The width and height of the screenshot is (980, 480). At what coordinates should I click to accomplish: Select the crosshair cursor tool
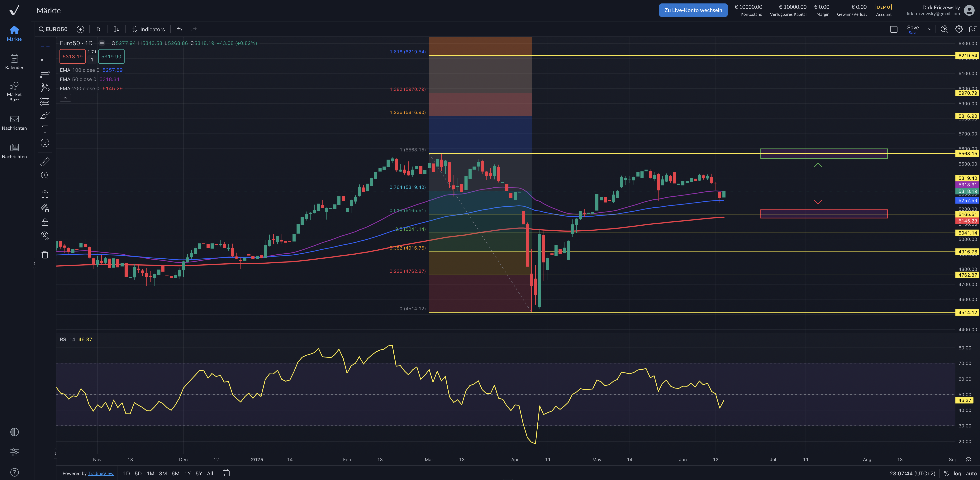[45, 46]
